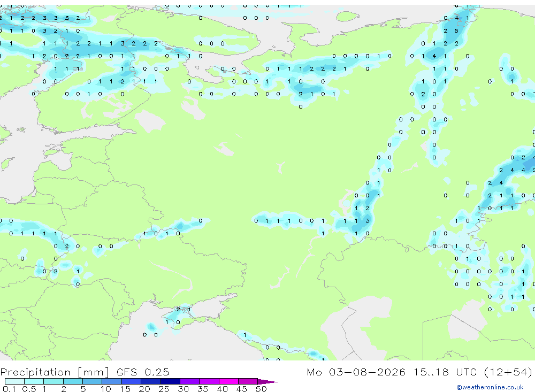Click the '30' legend scale label

tap(183, 389)
